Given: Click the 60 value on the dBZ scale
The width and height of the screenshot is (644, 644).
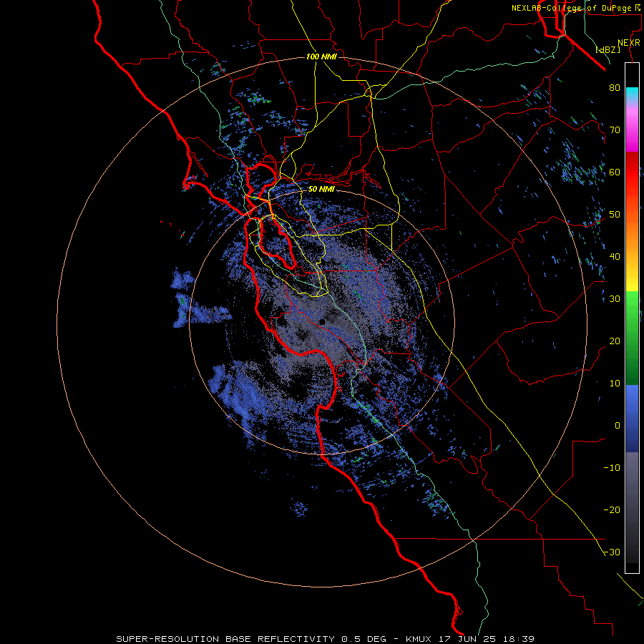Looking at the screenshot, I should tap(615, 172).
